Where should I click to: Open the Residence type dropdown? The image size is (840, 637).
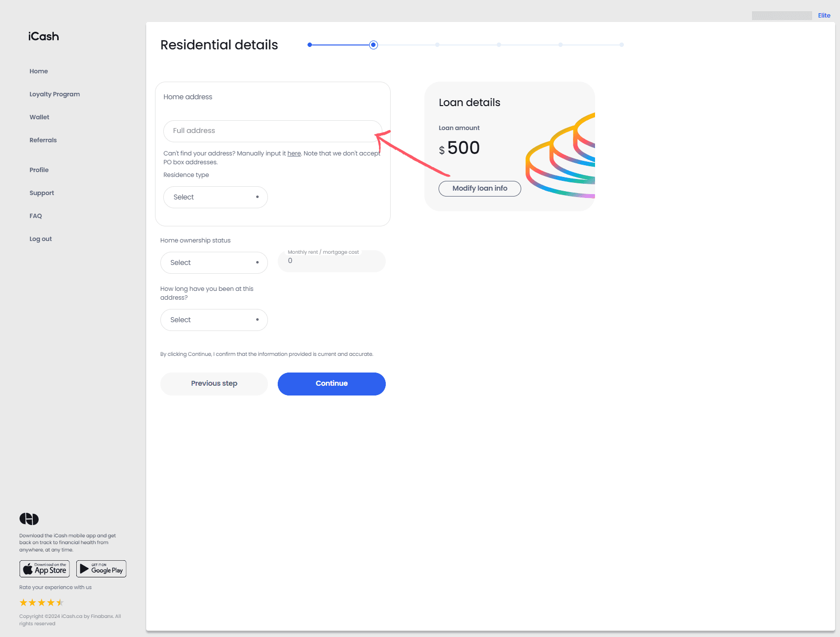215,197
